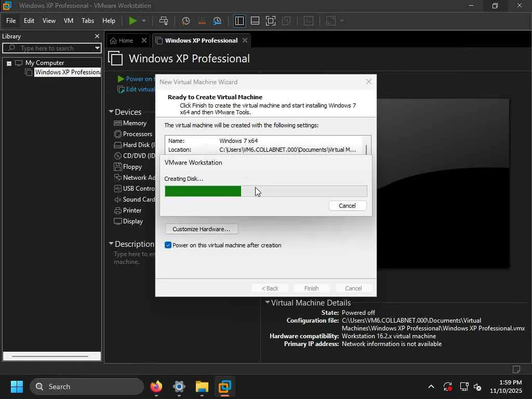The width and height of the screenshot is (532, 399).
Task: Select the Processors device
Action: coord(134,134)
